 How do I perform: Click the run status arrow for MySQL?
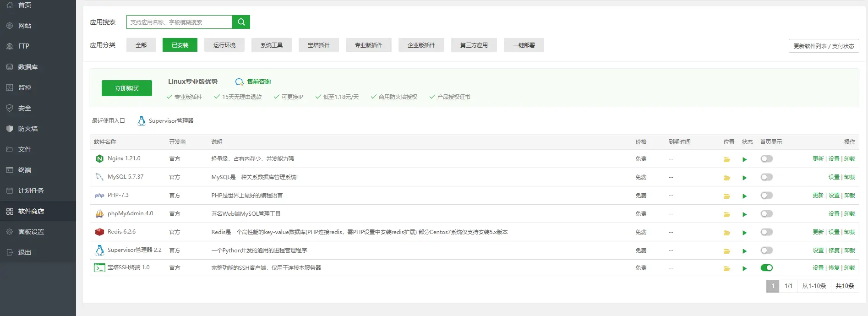(745, 178)
